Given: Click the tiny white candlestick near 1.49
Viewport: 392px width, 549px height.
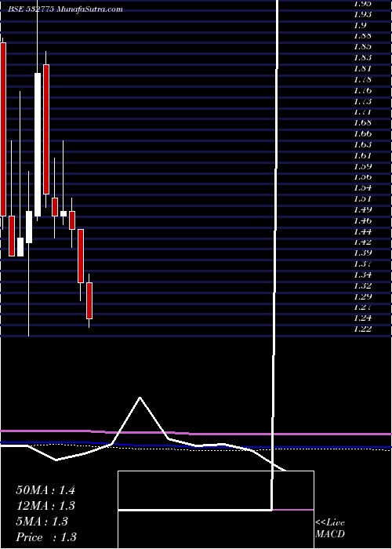Looking at the screenshot, I should click(64, 213).
